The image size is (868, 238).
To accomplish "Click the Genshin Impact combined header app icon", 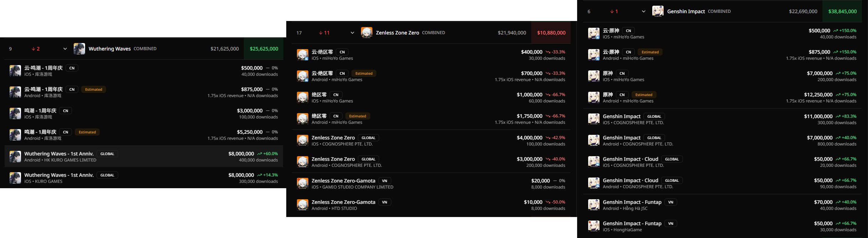I will coord(658,11).
